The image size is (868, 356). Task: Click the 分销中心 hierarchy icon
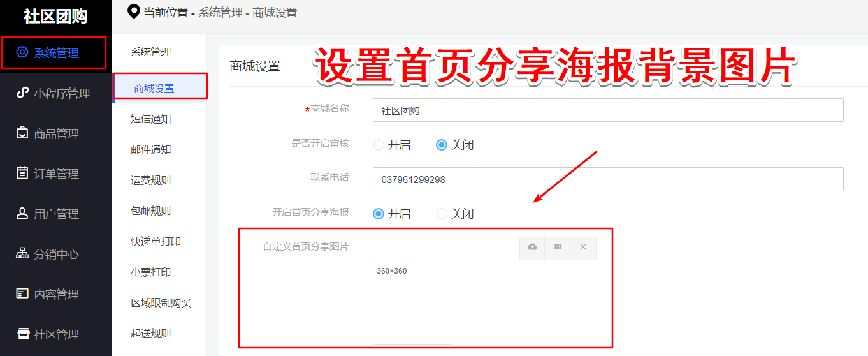[22, 253]
